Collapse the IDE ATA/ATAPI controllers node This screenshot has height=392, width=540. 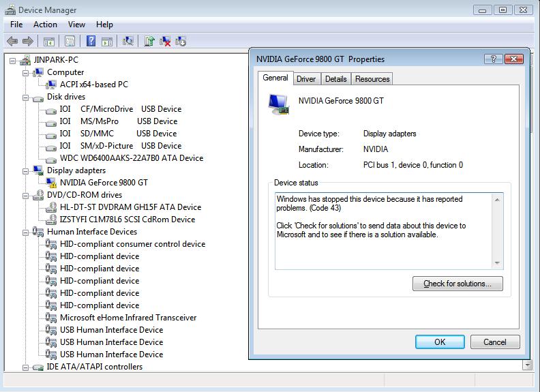click(25, 367)
